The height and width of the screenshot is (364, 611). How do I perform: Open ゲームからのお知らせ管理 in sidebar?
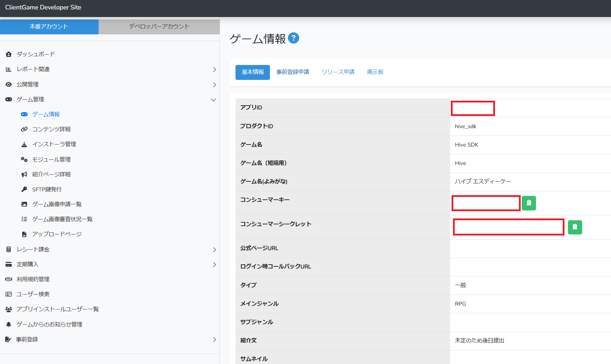49,324
